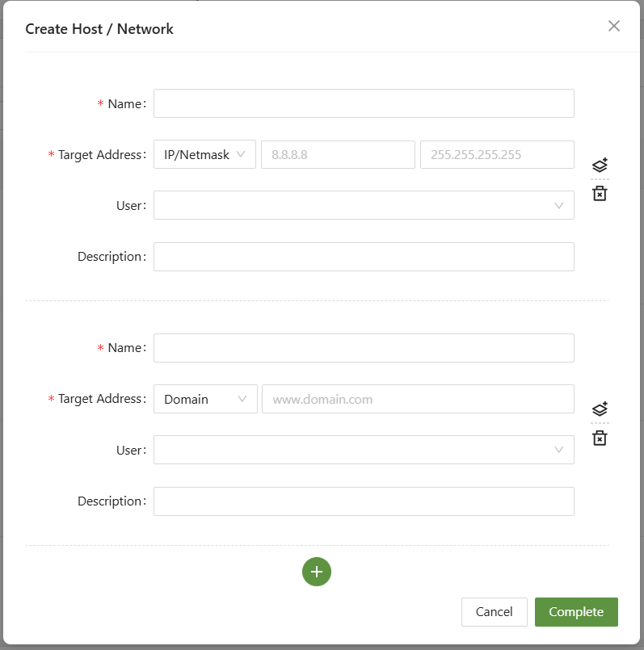Focus the second Description input field
The image size is (644, 650).
[364, 501]
